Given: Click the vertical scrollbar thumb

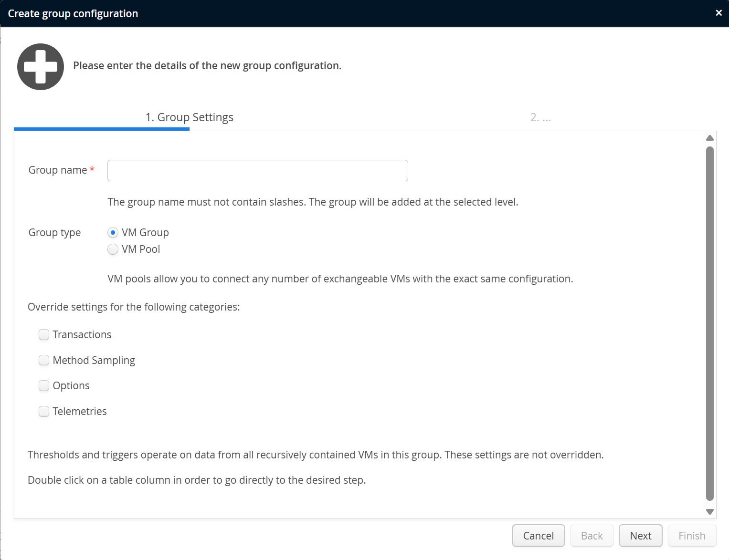Looking at the screenshot, I should click(x=710, y=324).
